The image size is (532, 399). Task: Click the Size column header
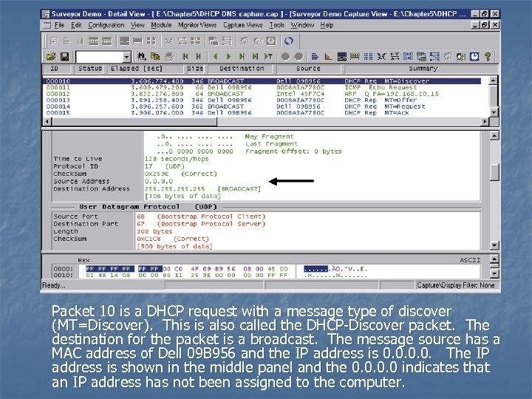[195, 69]
